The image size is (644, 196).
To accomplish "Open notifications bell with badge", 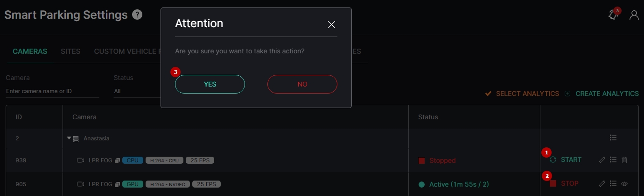I will click(x=614, y=15).
